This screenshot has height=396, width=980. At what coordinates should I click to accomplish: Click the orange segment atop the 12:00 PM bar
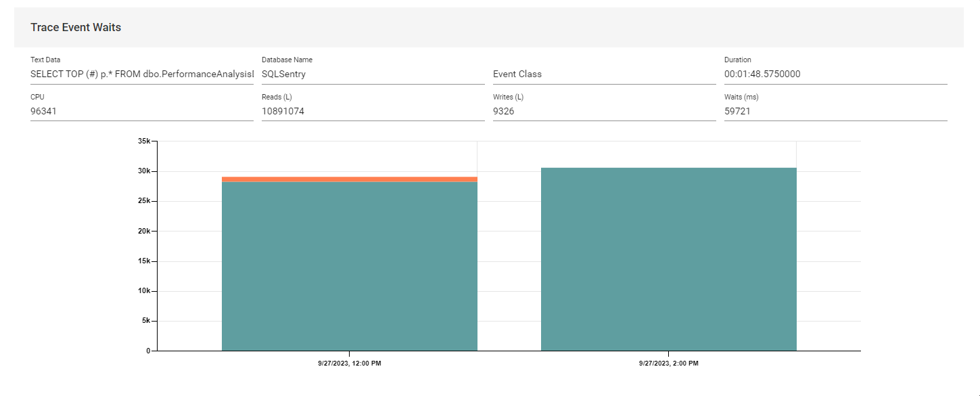click(349, 179)
